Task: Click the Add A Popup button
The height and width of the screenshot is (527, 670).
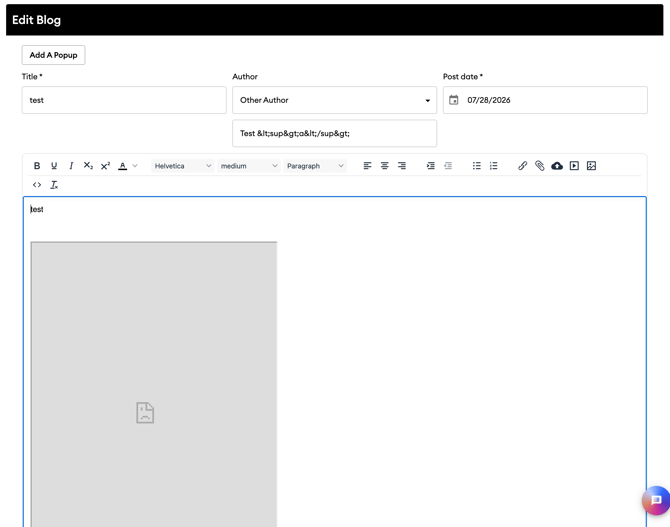Action: click(53, 55)
